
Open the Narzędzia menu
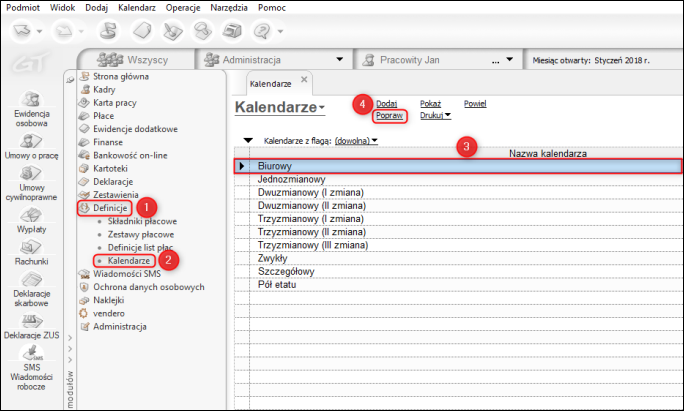(x=229, y=7)
